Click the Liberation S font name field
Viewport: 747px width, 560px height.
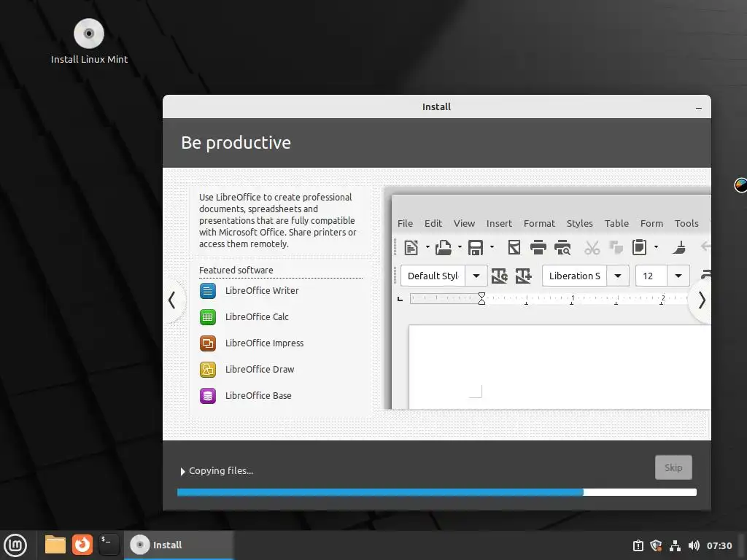[575, 276]
